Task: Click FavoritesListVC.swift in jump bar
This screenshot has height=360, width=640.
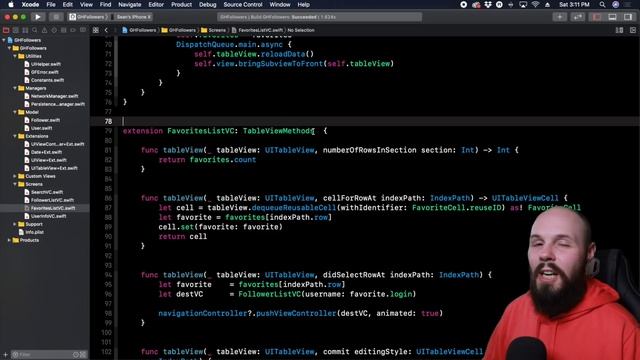Action: pyautogui.click(x=257, y=30)
